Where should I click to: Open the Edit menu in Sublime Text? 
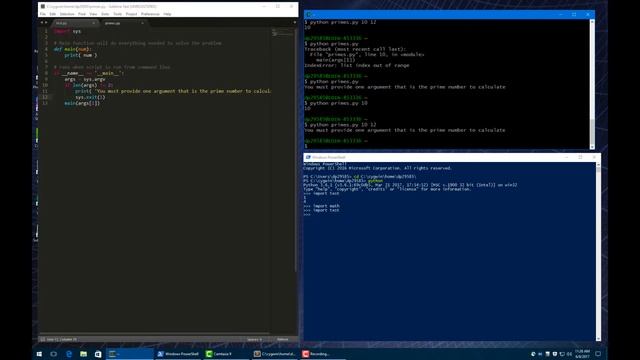point(53,14)
